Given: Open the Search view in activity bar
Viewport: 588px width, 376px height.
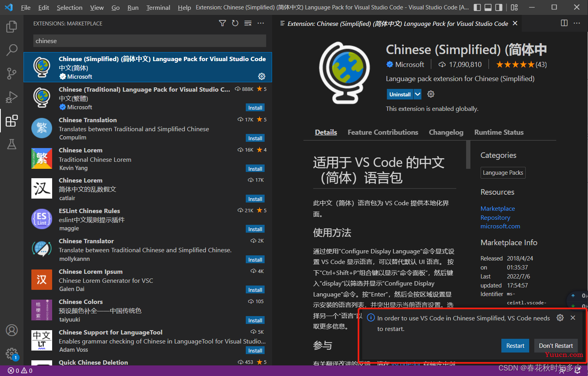Looking at the screenshot, I should [12, 50].
